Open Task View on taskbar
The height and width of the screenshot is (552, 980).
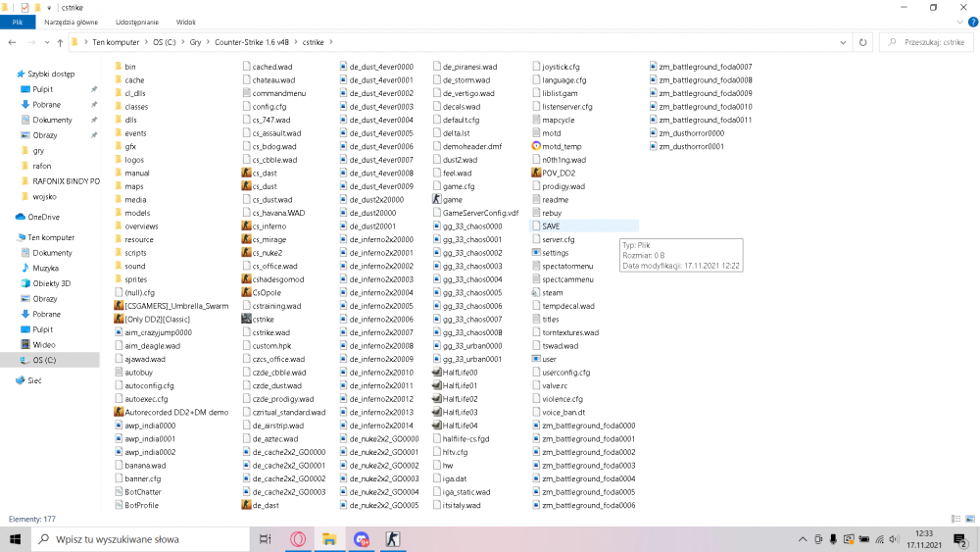coord(265,539)
